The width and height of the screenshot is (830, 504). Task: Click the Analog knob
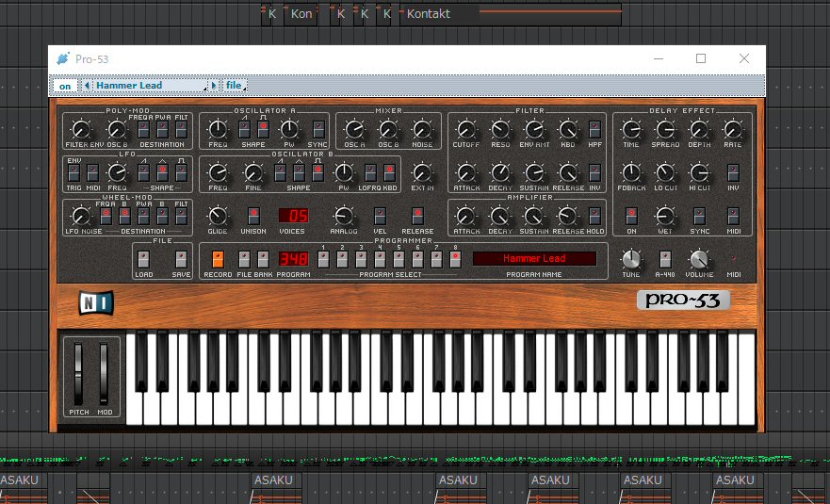344,216
